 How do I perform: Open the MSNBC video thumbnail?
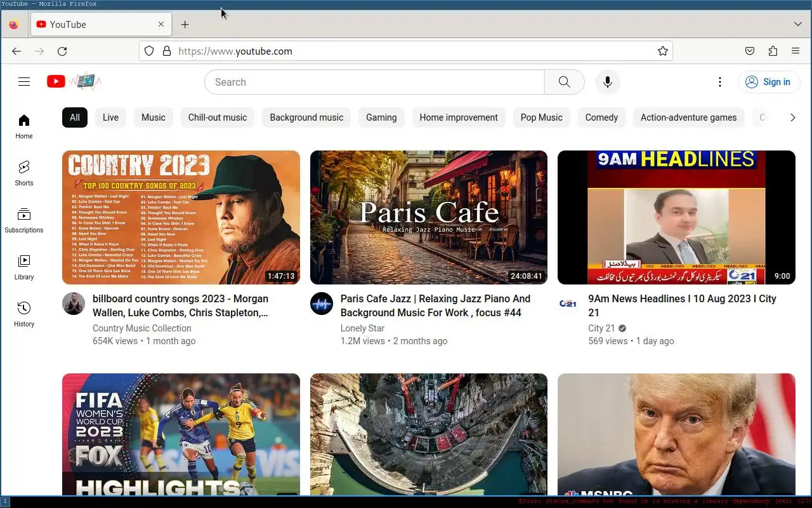pos(676,434)
